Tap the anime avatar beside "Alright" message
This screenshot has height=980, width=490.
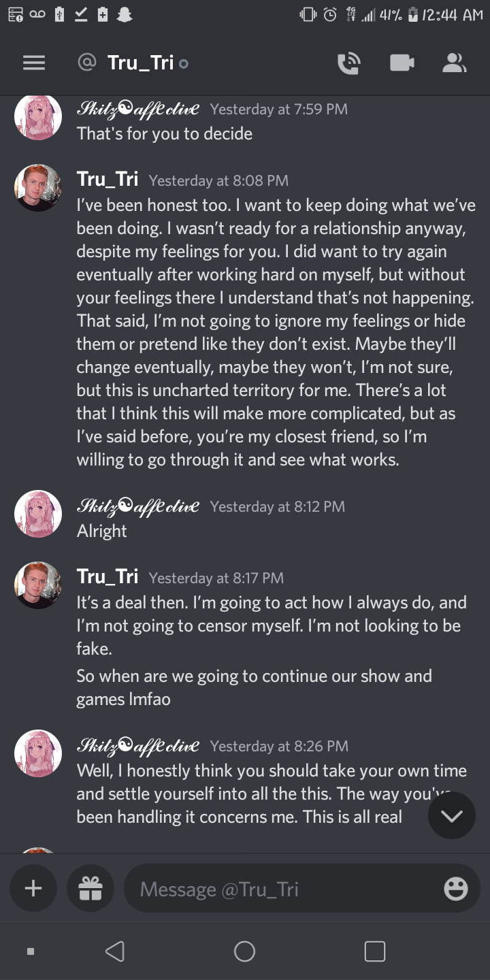coord(38,514)
